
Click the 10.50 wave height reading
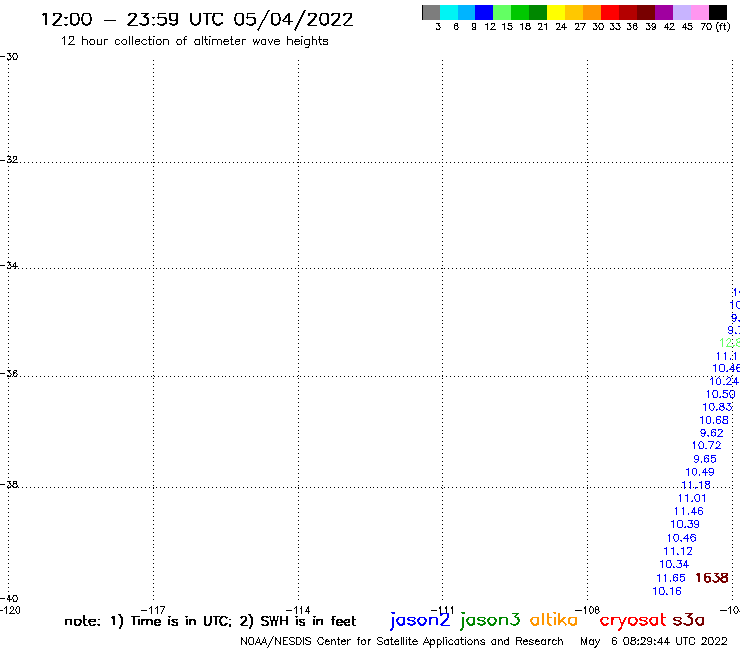721,394
